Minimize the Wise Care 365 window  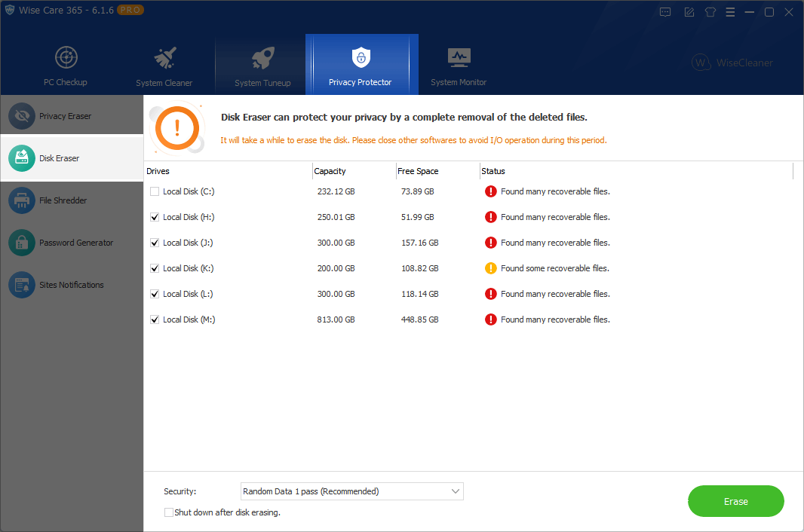click(x=750, y=12)
